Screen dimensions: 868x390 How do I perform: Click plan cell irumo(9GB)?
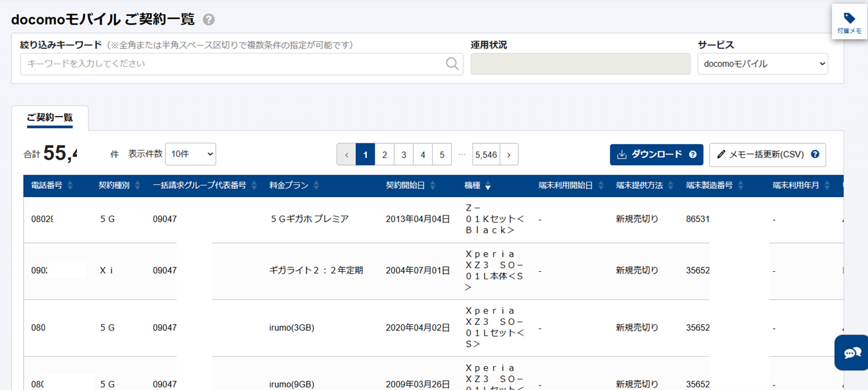click(292, 384)
